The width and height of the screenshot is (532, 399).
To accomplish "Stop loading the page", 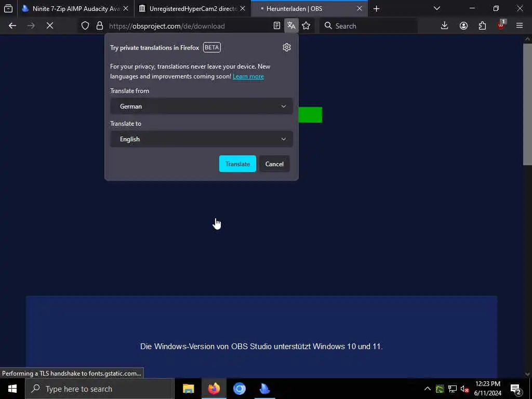I will point(49,26).
